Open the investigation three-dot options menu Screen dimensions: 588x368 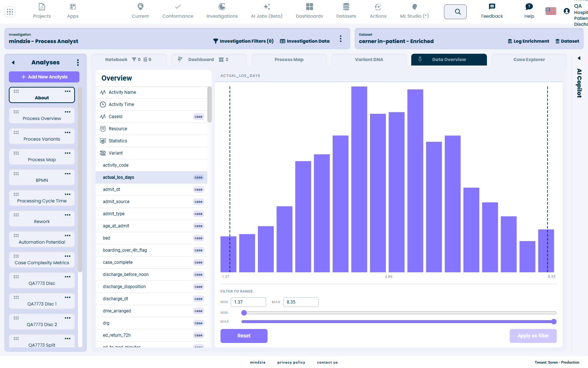341,39
